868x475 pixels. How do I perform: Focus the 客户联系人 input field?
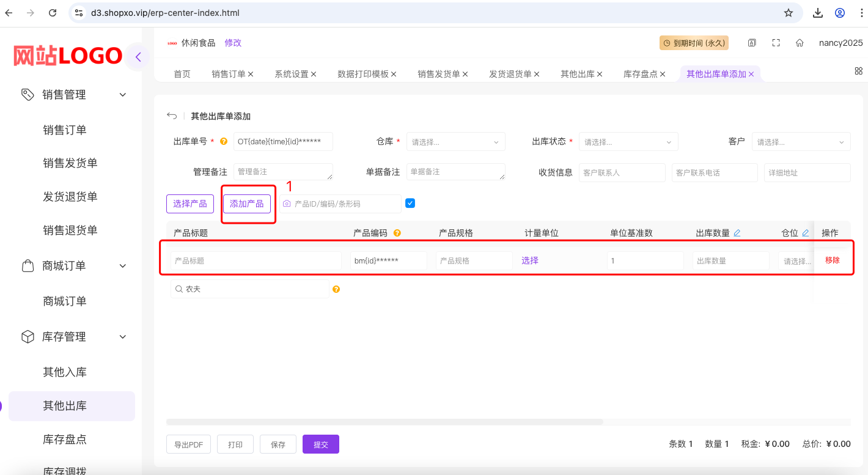pos(622,173)
